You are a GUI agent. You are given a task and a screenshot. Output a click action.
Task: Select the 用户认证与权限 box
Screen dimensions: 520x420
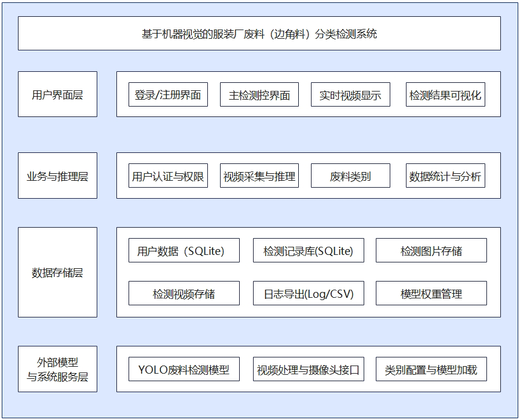(x=168, y=176)
